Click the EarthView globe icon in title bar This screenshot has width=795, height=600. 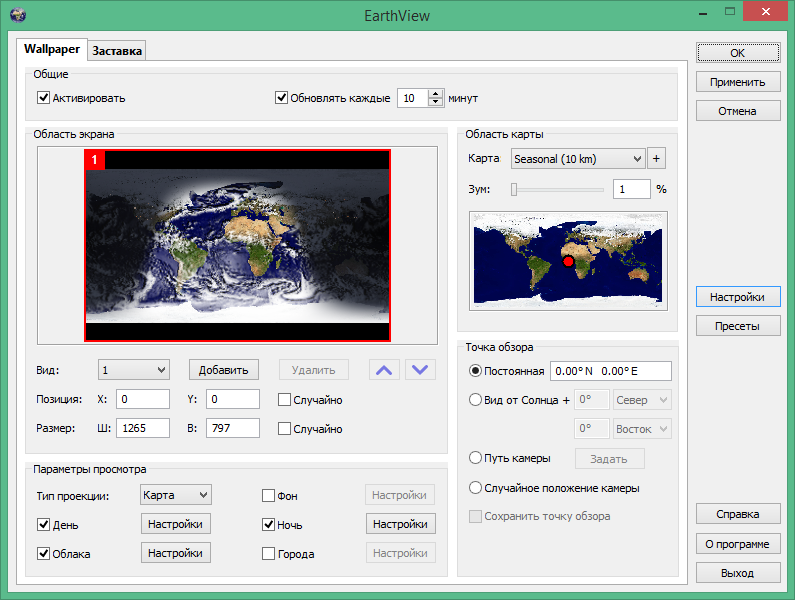[17, 15]
